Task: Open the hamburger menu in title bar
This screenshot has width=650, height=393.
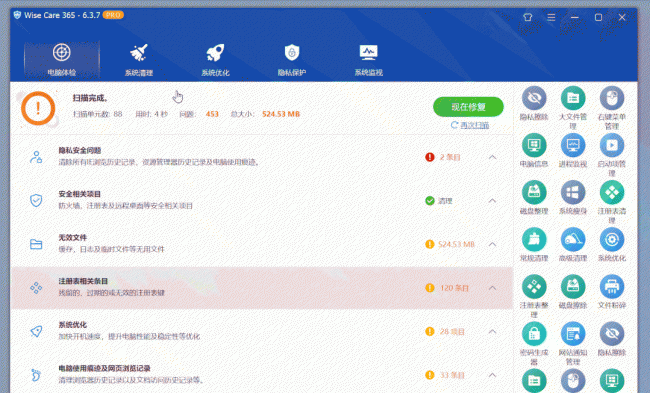Action: [x=551, y=17]
